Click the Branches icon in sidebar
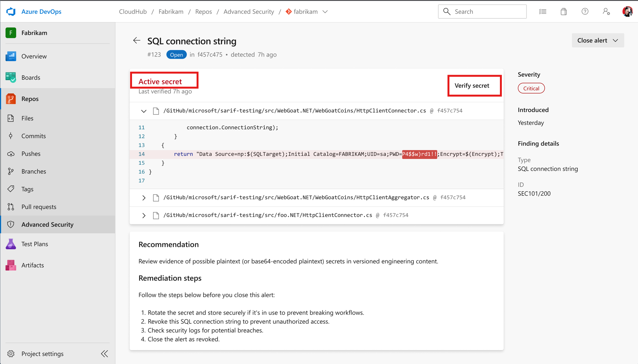Screen dimensions: 638x364 [x=11, y=171]
